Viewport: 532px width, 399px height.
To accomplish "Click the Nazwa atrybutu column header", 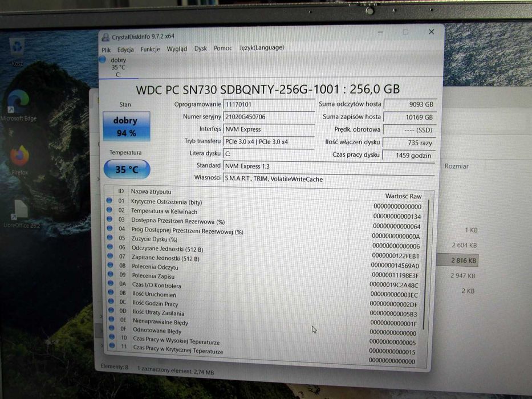I will coord(151,192).
